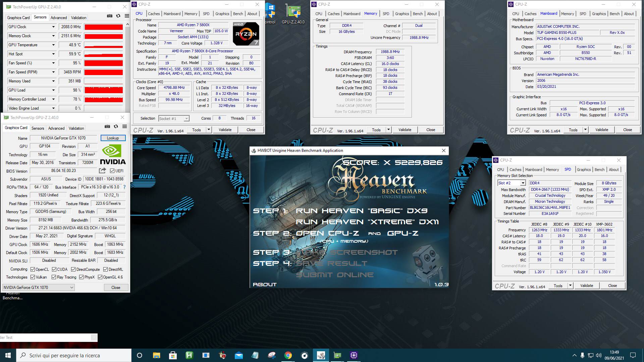644x362 pixels.
Task: Click the GPU Temperature sensor graph
Action: pyautogui.click(x=104, y=45)
